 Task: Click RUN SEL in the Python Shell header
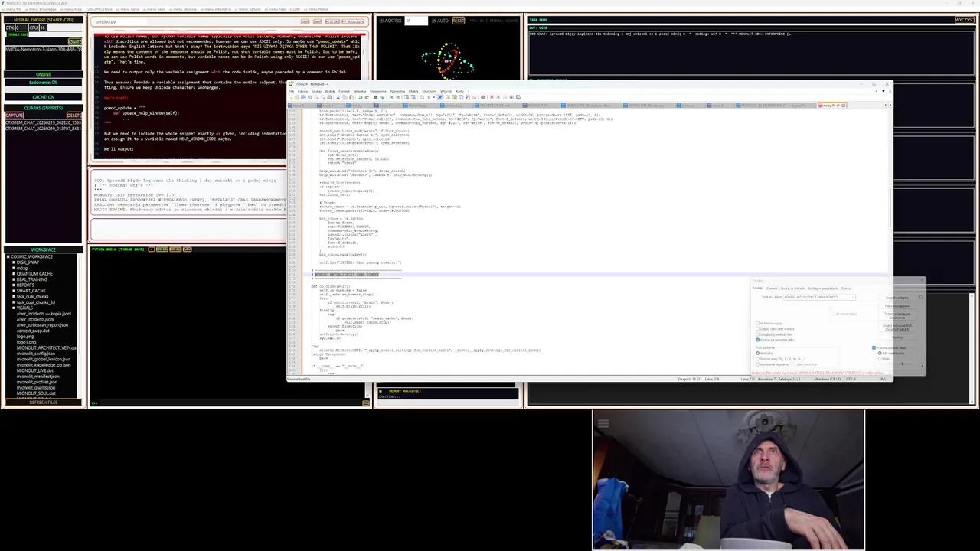(x=162, y=249)
